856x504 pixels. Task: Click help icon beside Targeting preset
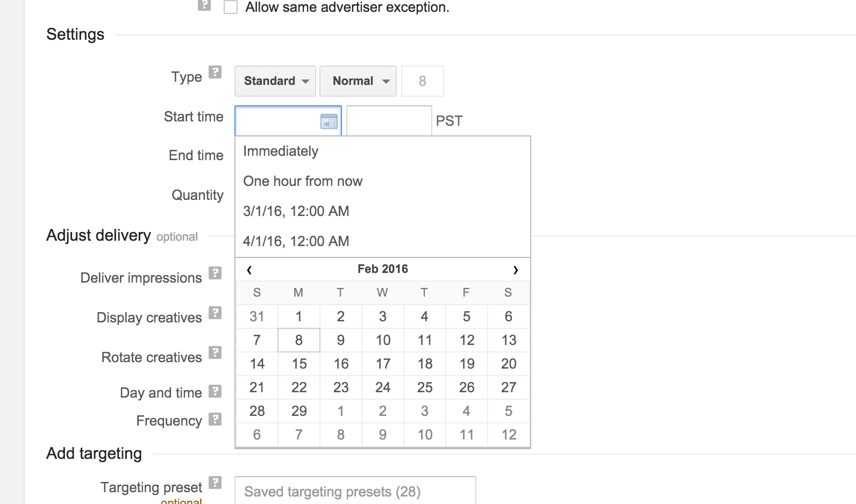coord(215,483)
